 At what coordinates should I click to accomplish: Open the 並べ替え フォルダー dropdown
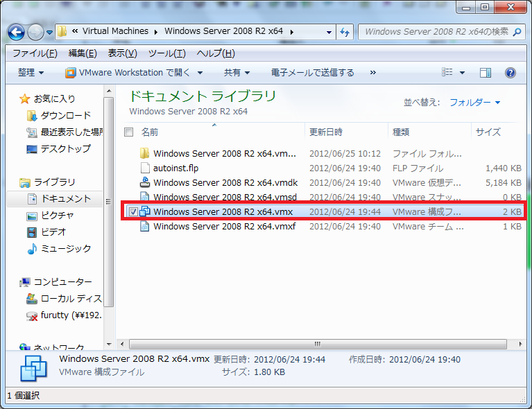474,102
